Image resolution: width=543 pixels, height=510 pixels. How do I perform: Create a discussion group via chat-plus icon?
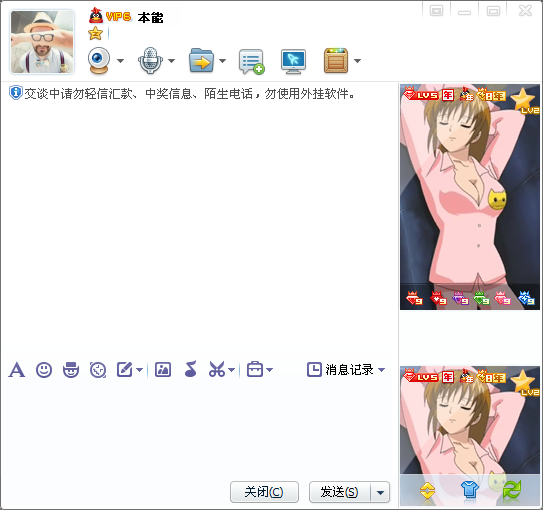[x=251, y=62]
